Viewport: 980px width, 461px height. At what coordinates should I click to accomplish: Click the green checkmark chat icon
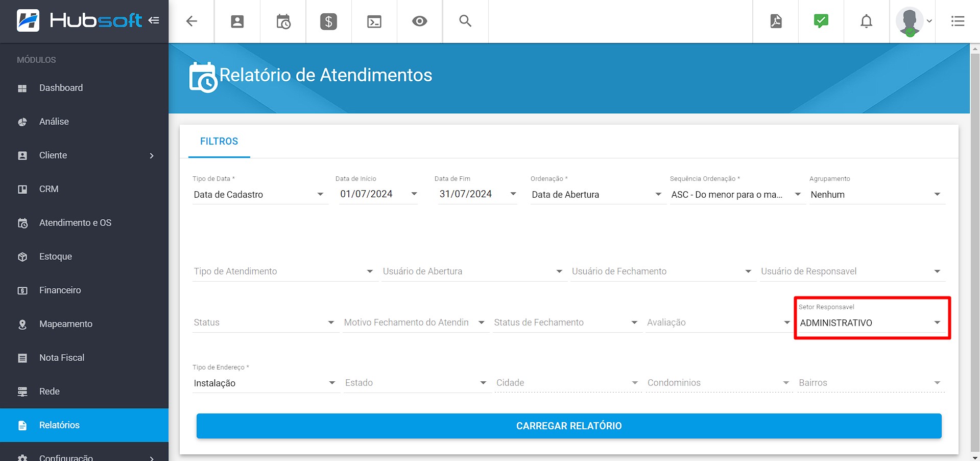point(821,21)
